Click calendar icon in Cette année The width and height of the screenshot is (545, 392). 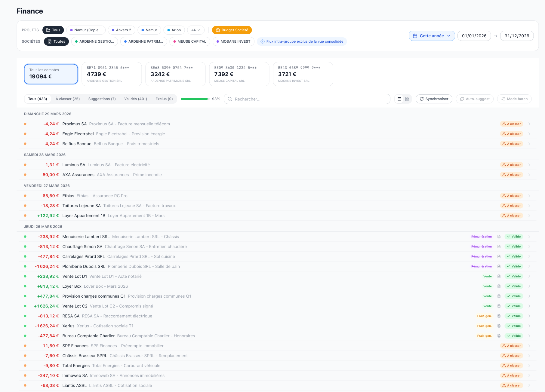click(415, 36)
